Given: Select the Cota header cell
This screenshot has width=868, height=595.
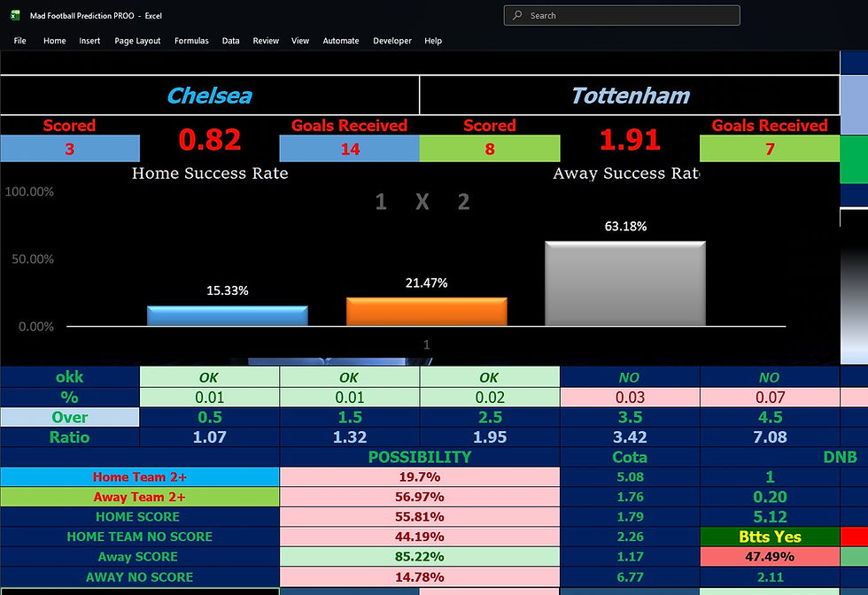Looking at the screenshot, I should [x=630, y=457].
